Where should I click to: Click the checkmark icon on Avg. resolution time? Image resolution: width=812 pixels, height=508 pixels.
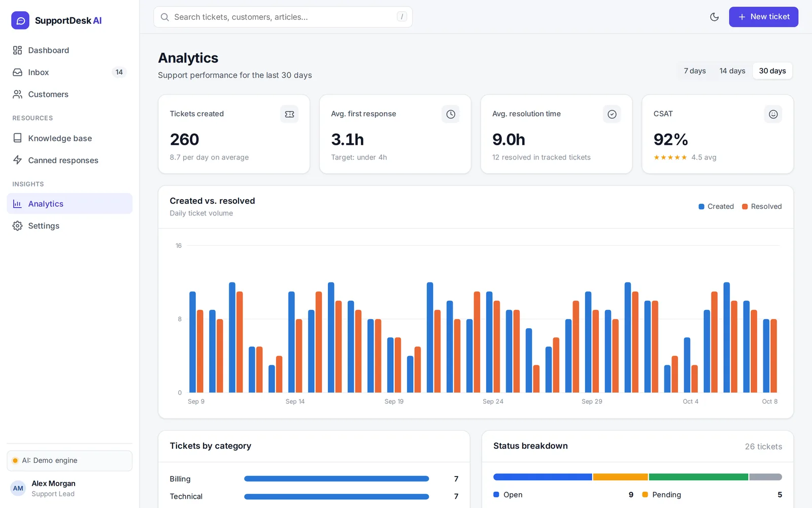[612, 114]
